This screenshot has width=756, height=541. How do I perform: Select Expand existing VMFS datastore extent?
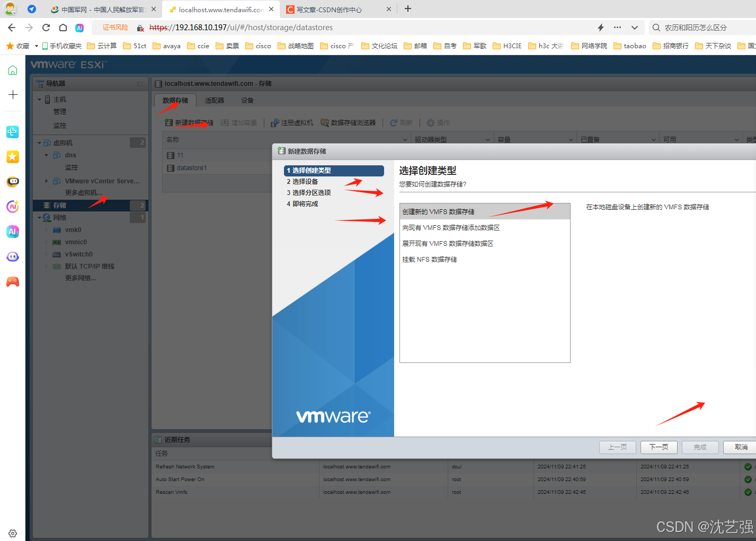pos(485,244)
